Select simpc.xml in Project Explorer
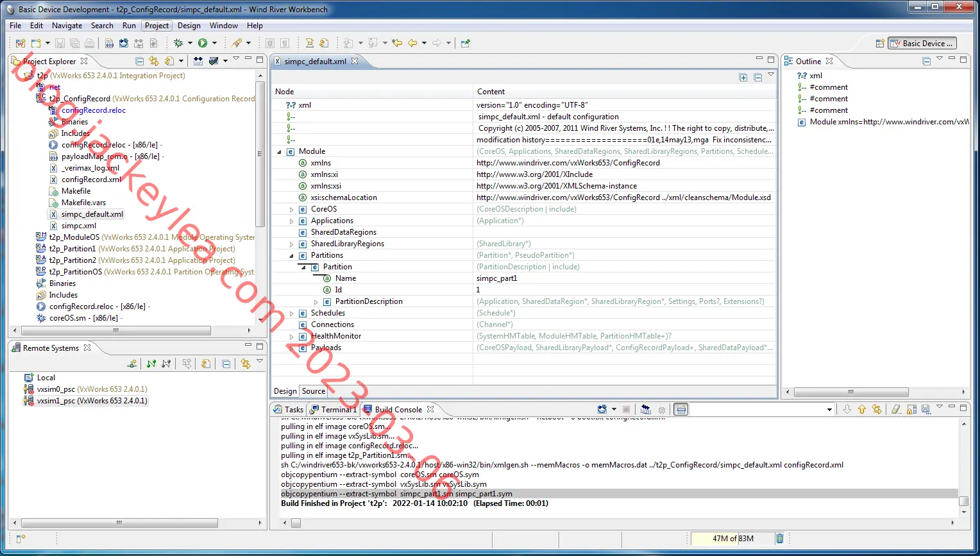Screen dimensions: 980x556 [x=79, y=226]
